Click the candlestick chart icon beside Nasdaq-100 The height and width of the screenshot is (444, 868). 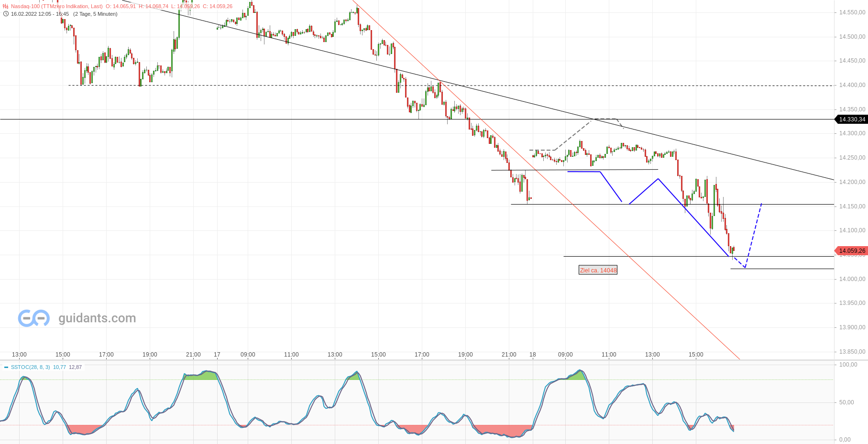[x=5, y=6]
